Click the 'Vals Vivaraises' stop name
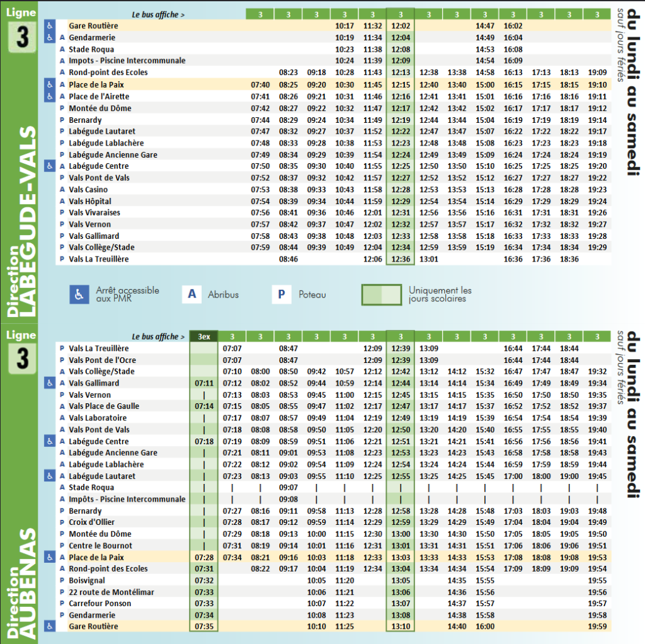The height and width of the screenshot is (644, 645). pyautogui.click(x=94, y=213)
